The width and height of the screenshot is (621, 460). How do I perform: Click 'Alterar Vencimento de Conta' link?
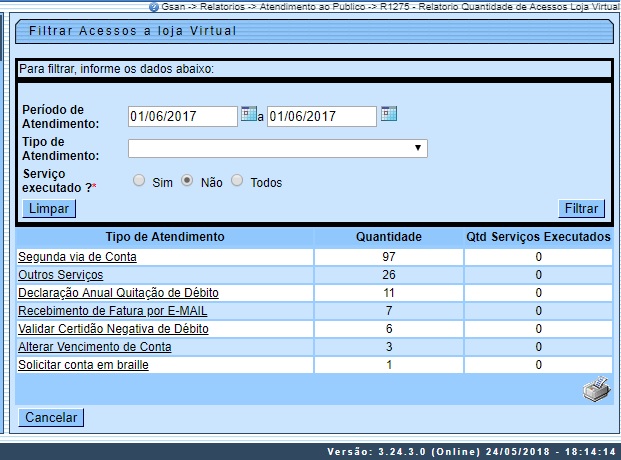pos(95,347)
